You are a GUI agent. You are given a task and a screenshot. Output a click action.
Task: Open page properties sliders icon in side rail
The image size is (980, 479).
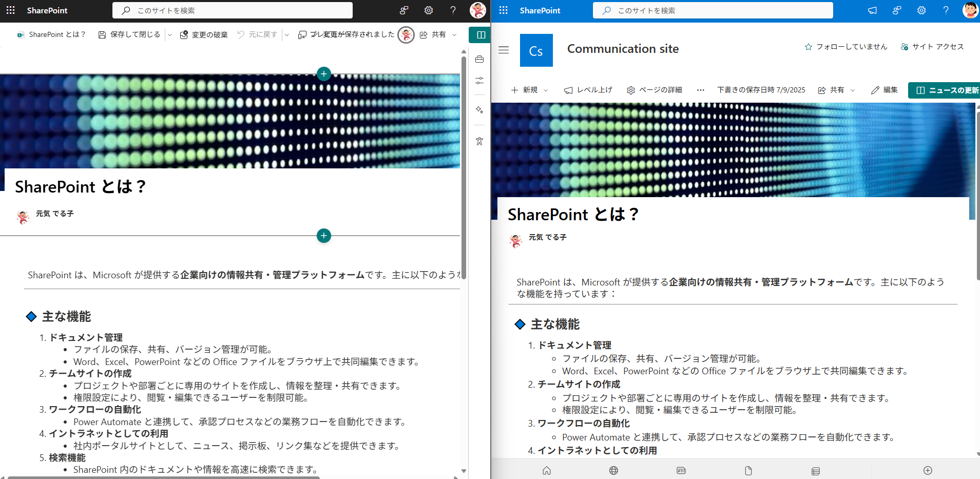point(479,81)
